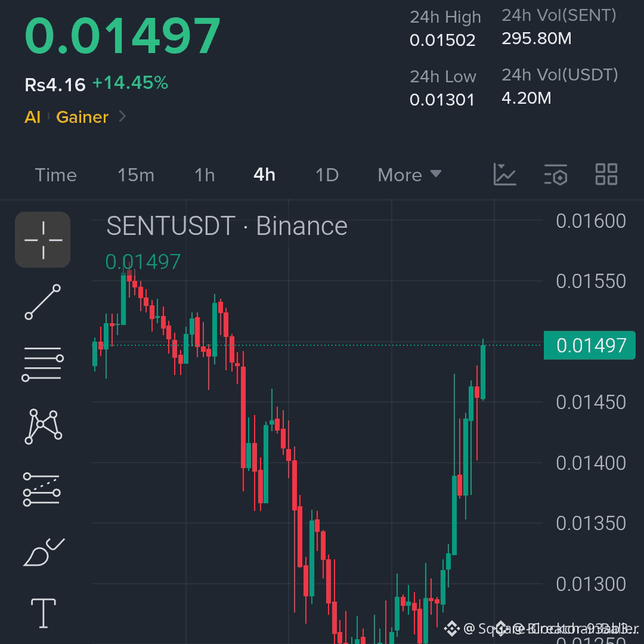Click the 24h Vol(SENT) value 295.80M

[x=537, y=39]
